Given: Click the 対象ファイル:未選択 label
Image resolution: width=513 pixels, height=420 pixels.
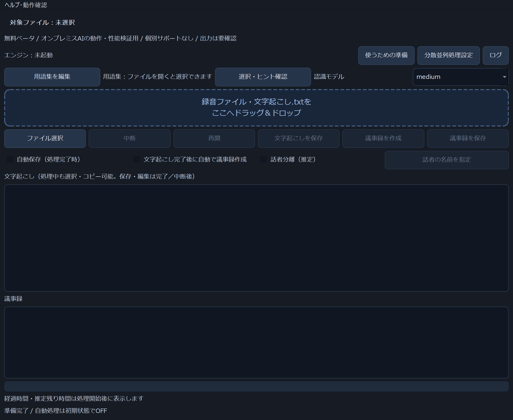Looking at the screenshot, I should (42, 22).
